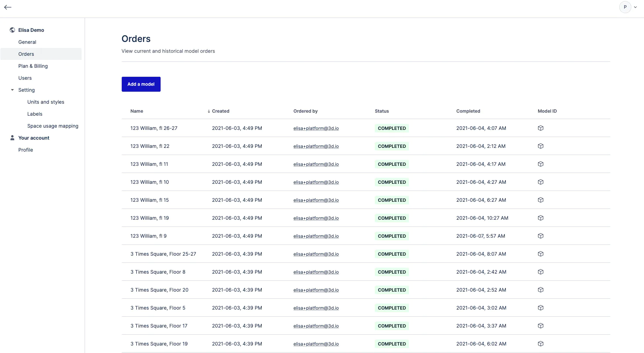Sort orders by Created column
The width and height of the screenshot is (644, 353).
click(220, 111)
